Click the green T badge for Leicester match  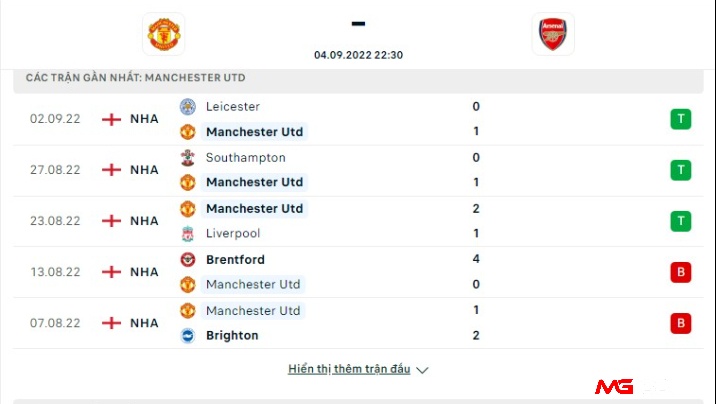click(680, 119)
